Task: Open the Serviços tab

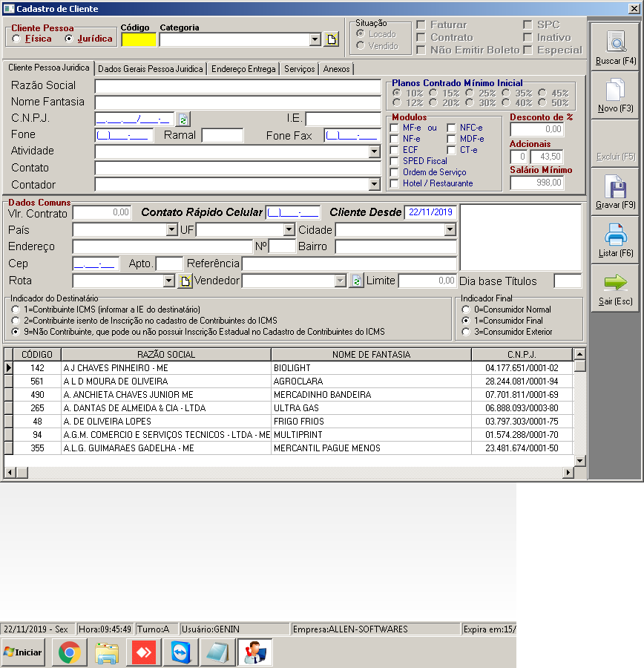Action: click(300, 69)
